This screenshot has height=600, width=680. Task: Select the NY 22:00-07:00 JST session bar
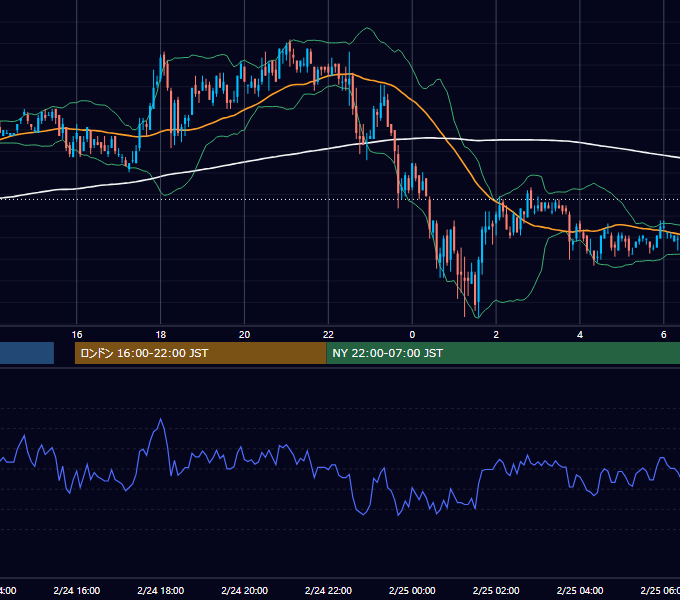pos(503,353)
